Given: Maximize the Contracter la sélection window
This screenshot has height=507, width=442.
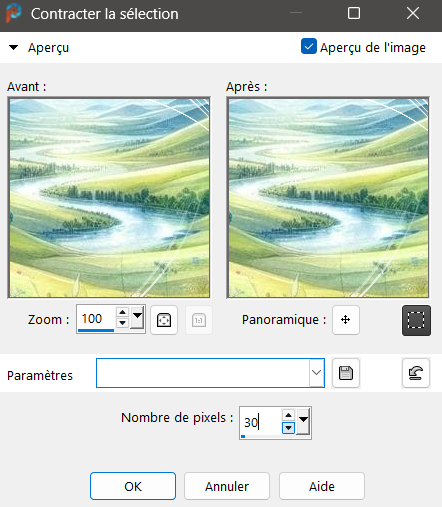Looking at the screenshot, I should click(354, 14).
